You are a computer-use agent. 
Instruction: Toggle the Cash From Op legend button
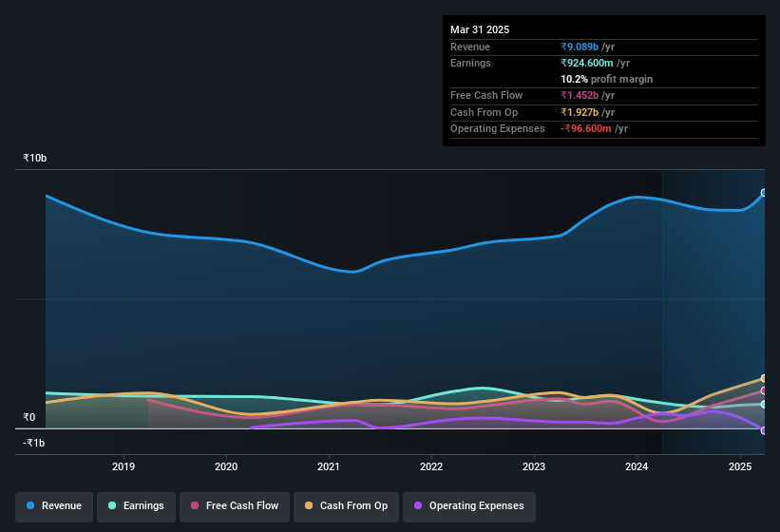coord(346,506)
